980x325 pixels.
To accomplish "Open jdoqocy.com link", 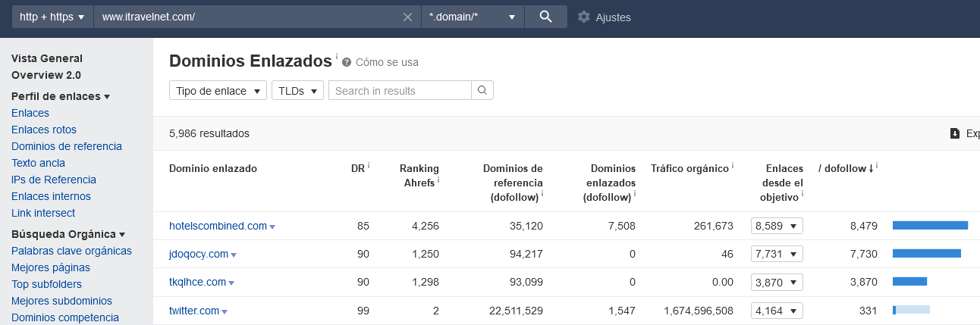I will point(199,254).
